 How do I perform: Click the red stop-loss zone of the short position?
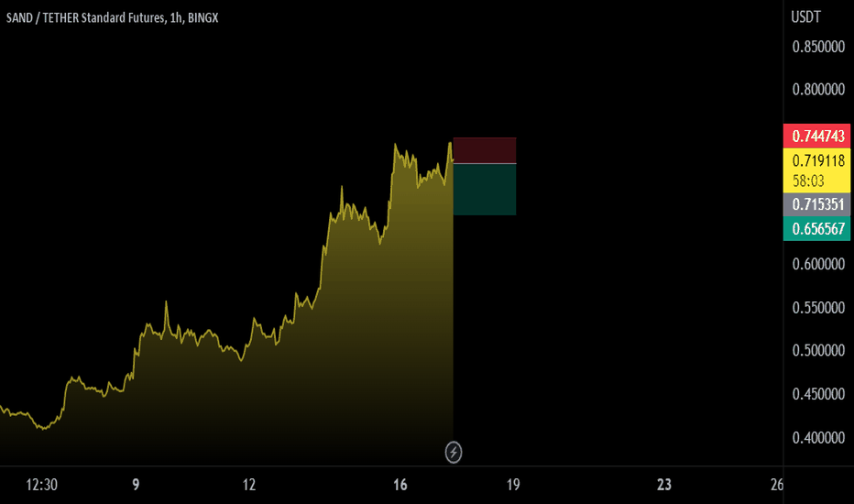coord(485,150)
